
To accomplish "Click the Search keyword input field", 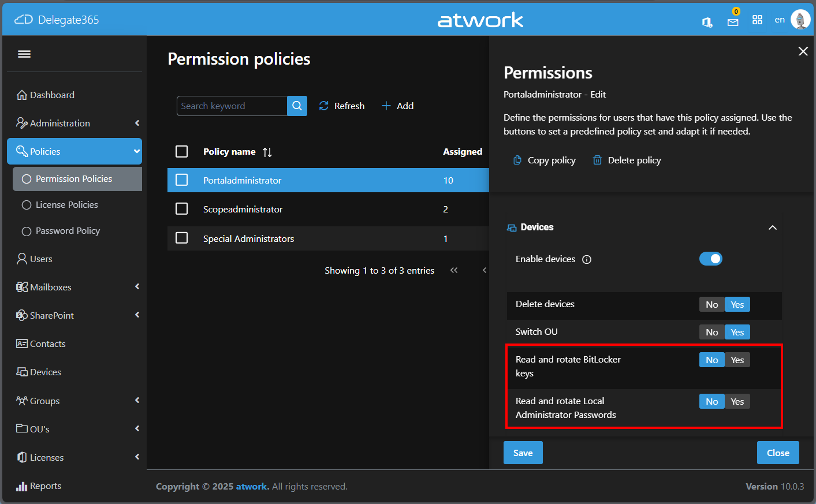I will 232,106.
